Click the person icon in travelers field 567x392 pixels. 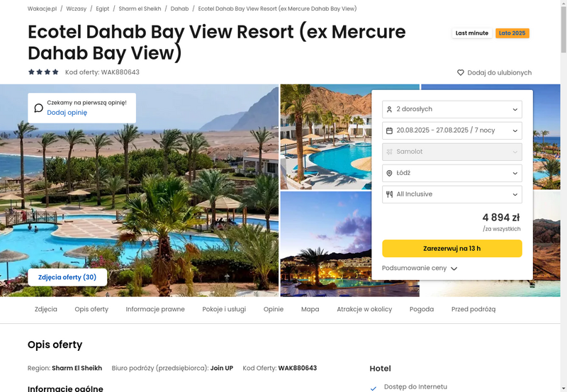pyautogui.click(x=389, y=110)
